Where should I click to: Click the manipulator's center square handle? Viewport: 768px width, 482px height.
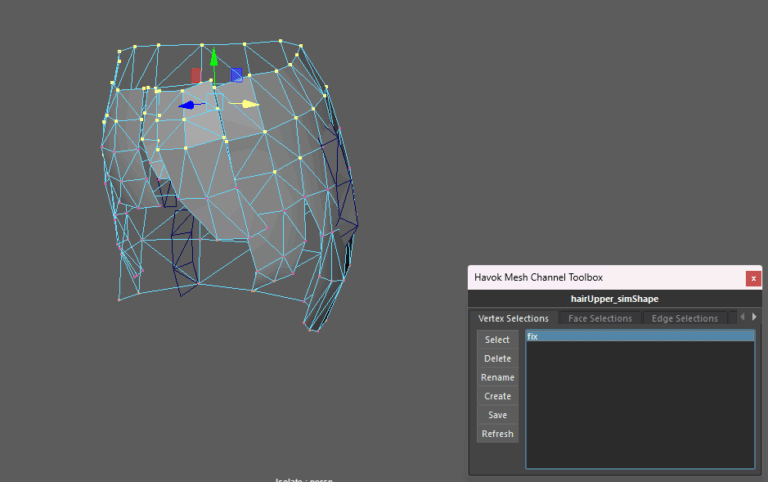213,102
